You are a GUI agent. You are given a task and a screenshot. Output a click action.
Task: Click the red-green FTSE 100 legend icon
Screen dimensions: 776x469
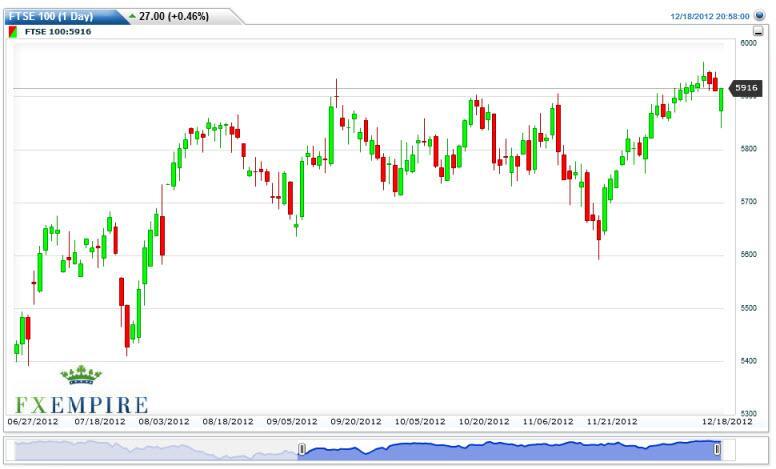[13, 32]
